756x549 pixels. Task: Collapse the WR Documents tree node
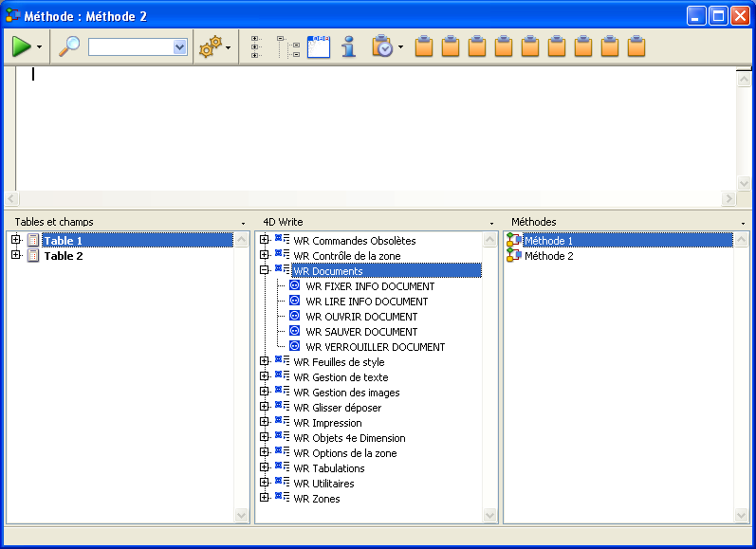tap(265, 271)
